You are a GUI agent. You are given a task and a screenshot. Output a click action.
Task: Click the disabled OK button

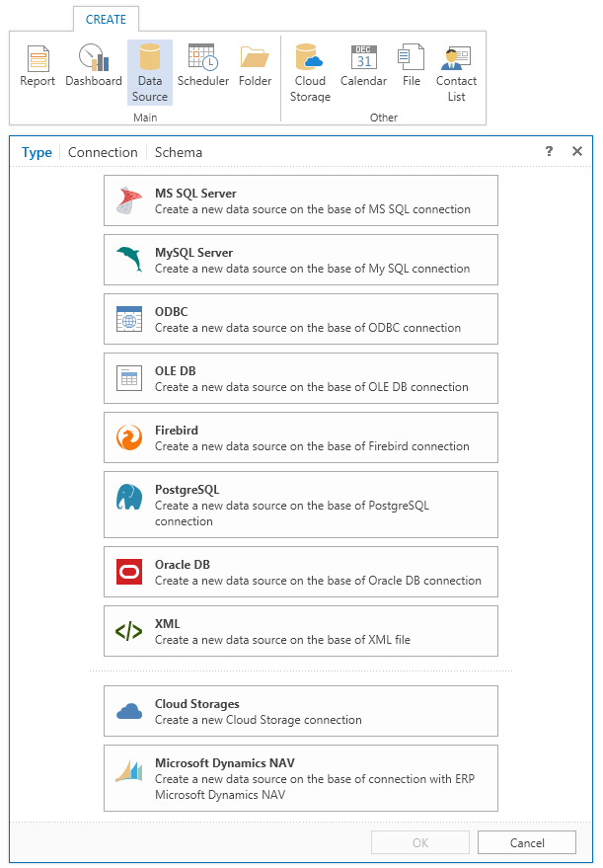click(x=420, y=842)
